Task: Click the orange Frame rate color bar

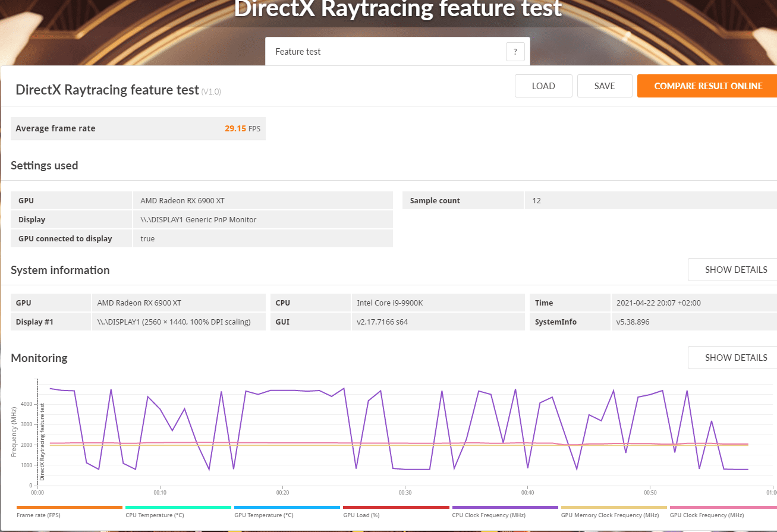Action: tap(69, 507)
